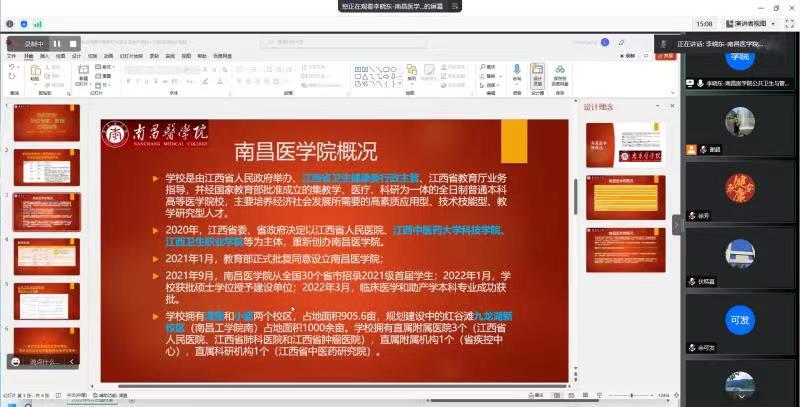The height and width of the screenshot is (407, 800).
Task: Click the blue security shield icon
Action: click(24, 22)
